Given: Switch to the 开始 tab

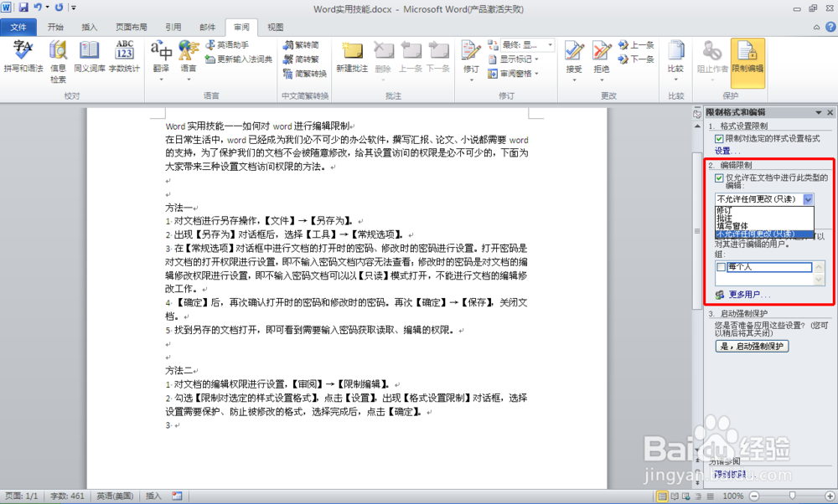Looking at the screenshot, I should point(55,27).
